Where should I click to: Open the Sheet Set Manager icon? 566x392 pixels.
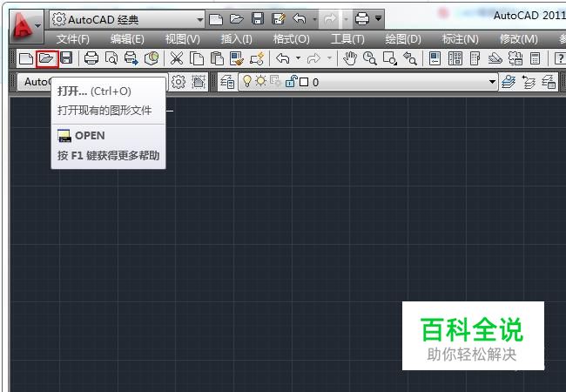(495, 58)
